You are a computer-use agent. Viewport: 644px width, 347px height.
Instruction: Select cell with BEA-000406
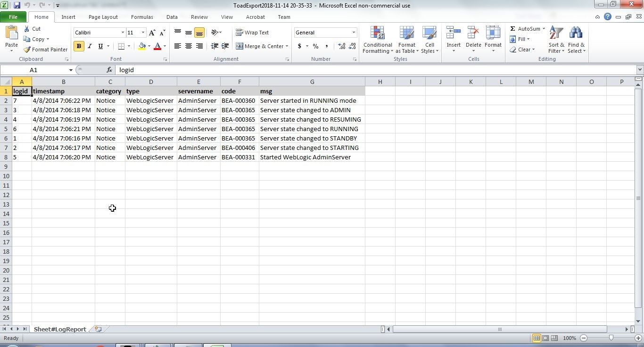pos(239,148)
